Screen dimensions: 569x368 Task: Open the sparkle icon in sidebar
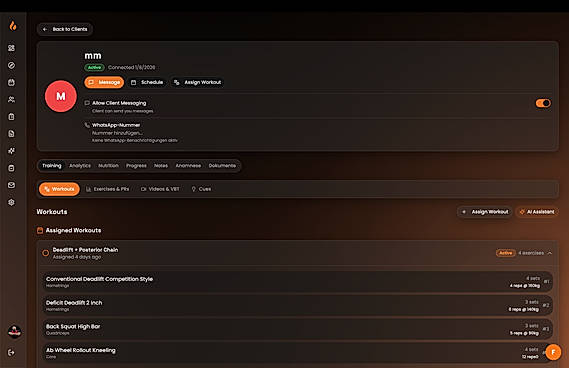coord(12,151)
